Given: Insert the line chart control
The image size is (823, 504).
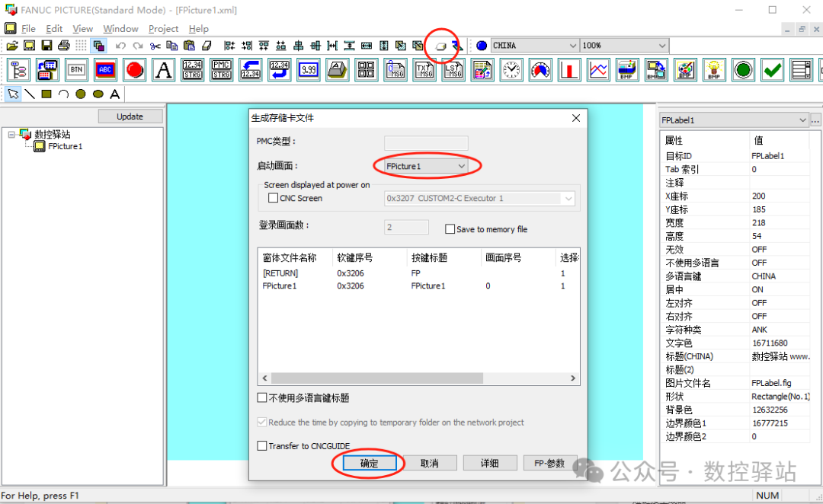Looking at the screenshot, I should 598,70.
